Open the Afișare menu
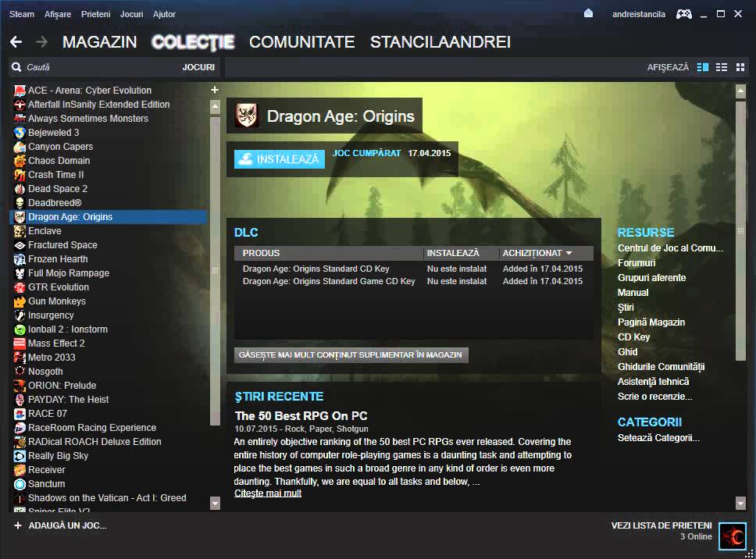The width and height of the screenshot is (756, 559). (x=58, y=14)
